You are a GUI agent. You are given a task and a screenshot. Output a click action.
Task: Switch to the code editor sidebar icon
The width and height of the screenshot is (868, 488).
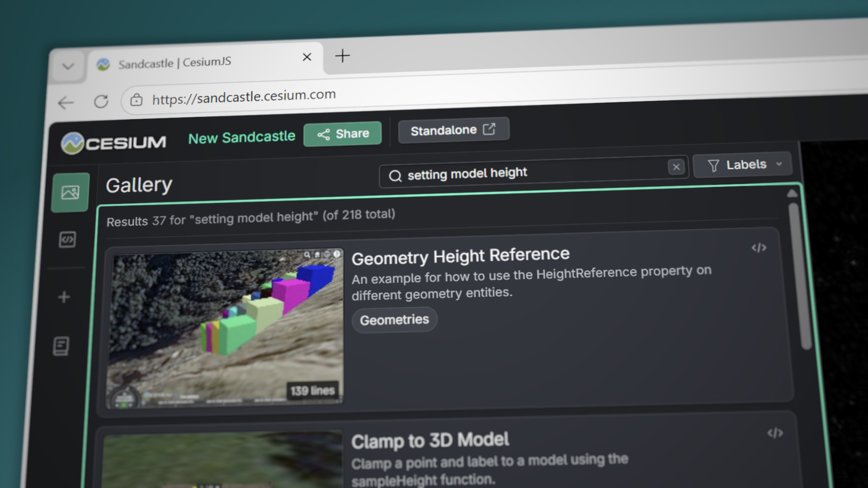pyautogui.click(x=67, y=240)
